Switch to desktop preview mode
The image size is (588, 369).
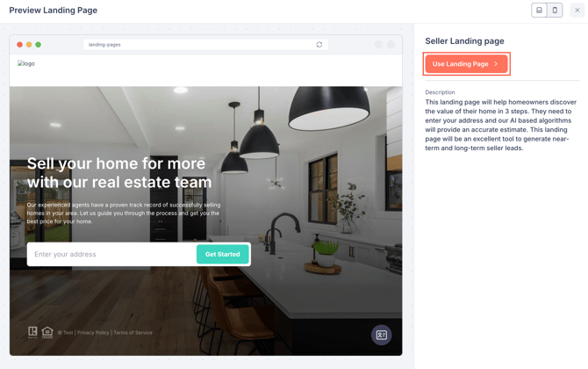539,11
